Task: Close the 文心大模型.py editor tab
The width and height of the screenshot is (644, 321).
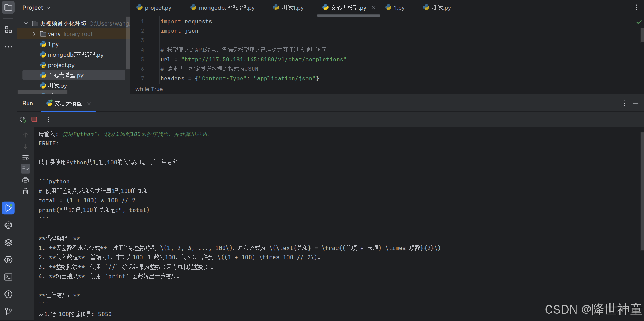Action: (373, 7)
